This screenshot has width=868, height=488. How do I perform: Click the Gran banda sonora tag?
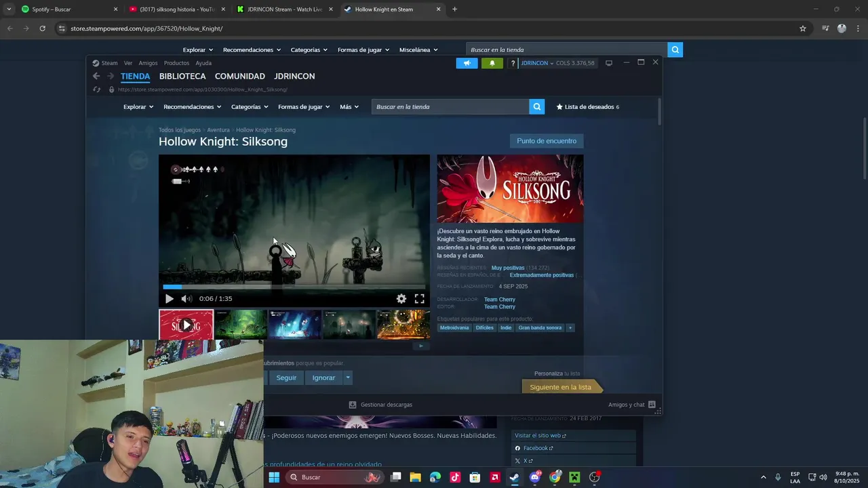pos(540,328)
